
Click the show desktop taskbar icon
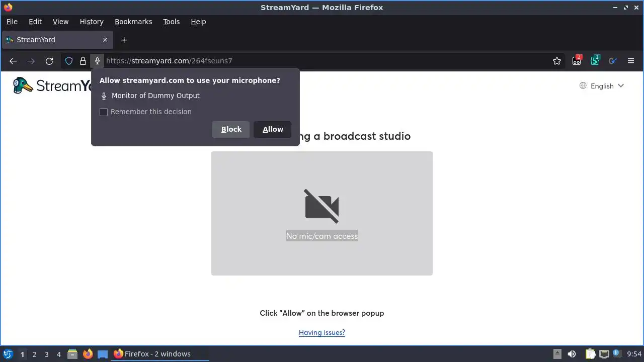pos(103,354)
